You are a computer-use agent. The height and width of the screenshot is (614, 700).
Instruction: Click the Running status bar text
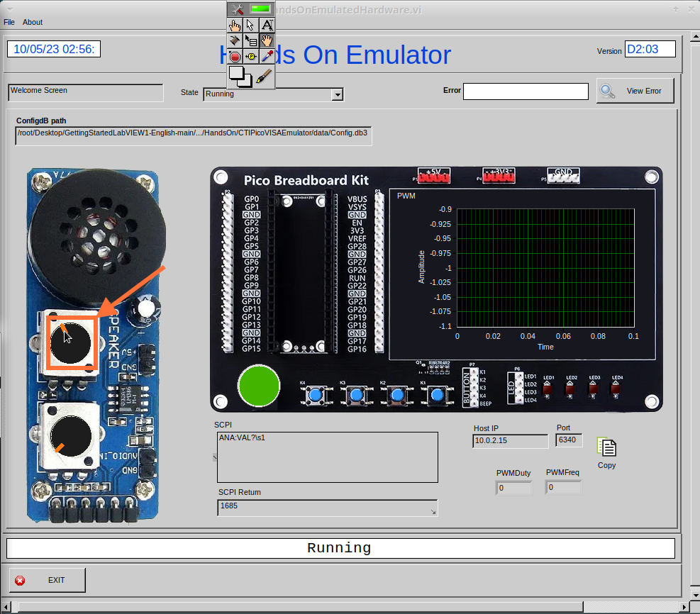[x=339, y=548]
